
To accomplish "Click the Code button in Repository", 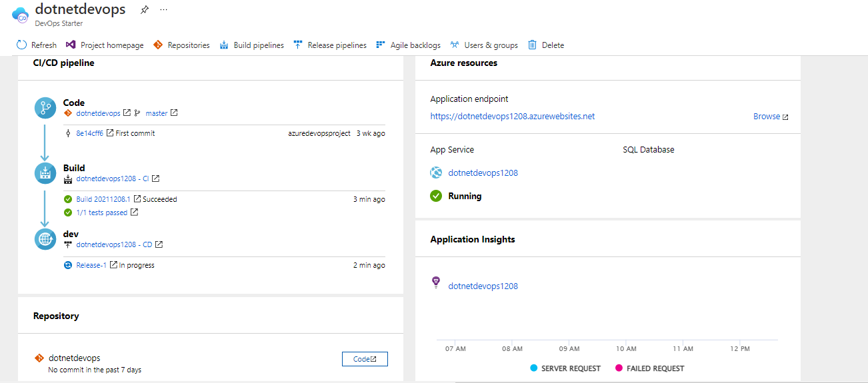I will [x=365, y=359].
